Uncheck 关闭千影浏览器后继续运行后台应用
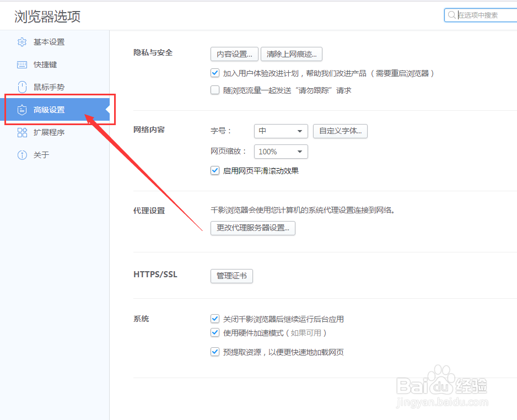The height and width of the screenshot is (420, 517). click(215, 319)
